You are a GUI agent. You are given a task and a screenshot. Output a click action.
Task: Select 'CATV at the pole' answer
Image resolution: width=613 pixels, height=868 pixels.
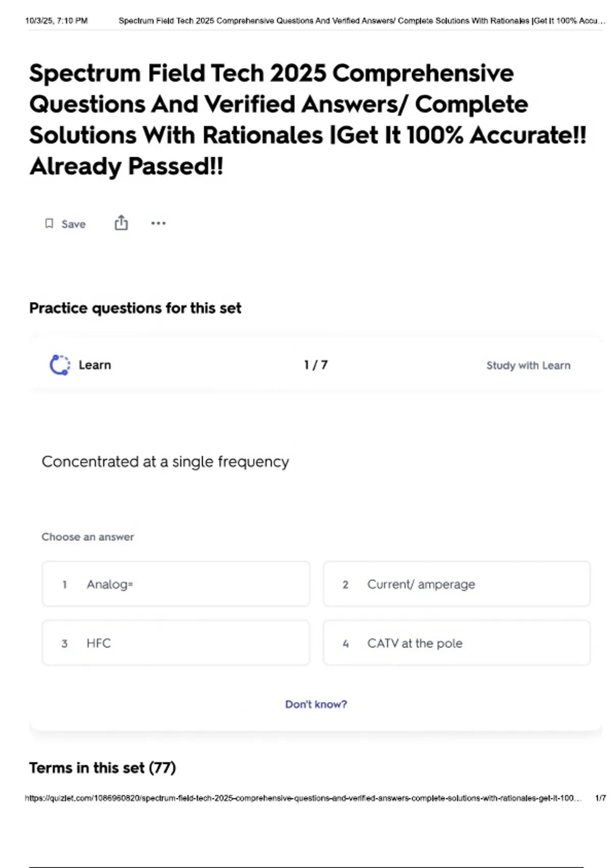[x=457, y=643]
